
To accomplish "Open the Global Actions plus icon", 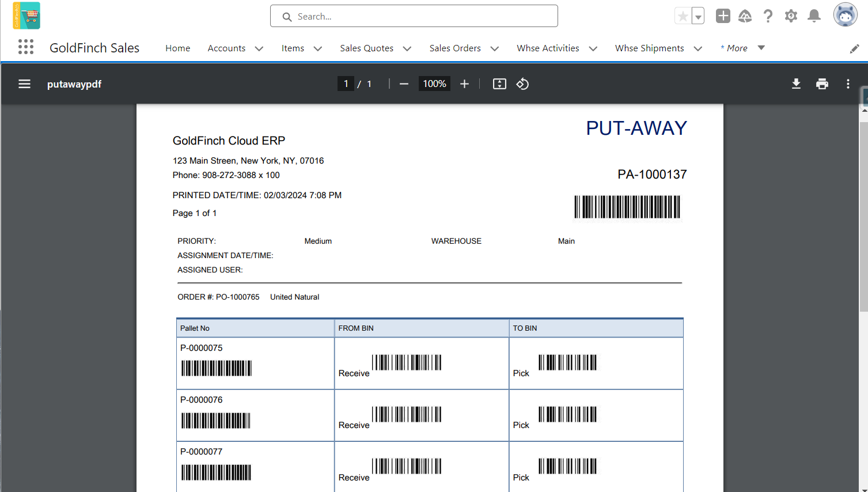I will 723,16.
